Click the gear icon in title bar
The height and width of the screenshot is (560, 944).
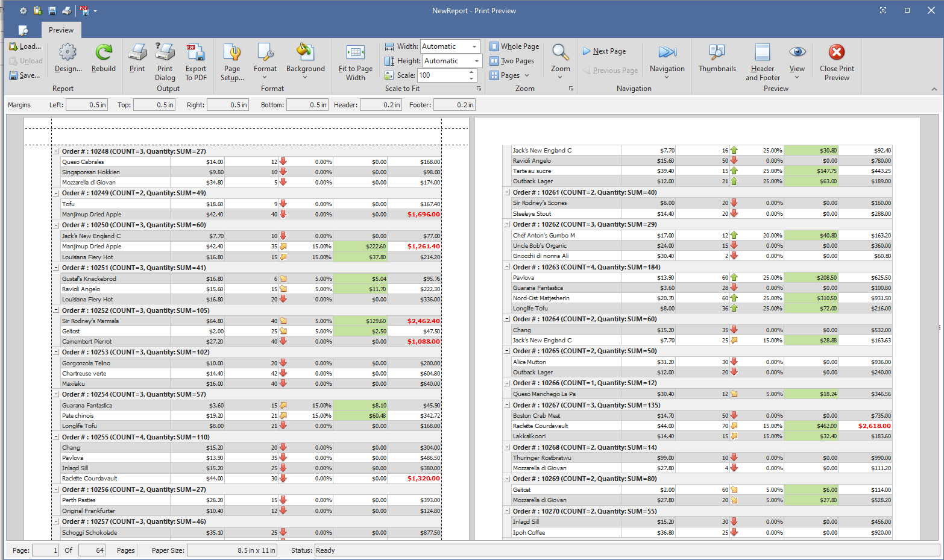pos(23,11)
